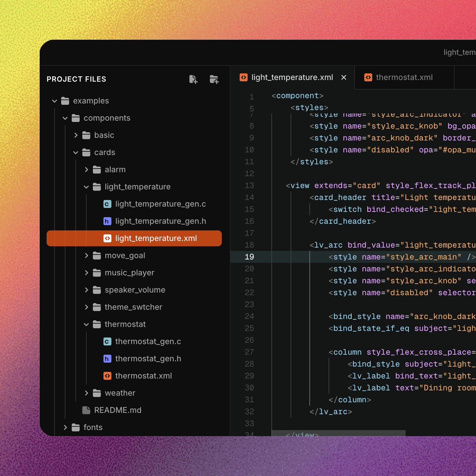Open thermostat_gen.c from the file tree
Screen dimensions: 476x476
(148, 341)
